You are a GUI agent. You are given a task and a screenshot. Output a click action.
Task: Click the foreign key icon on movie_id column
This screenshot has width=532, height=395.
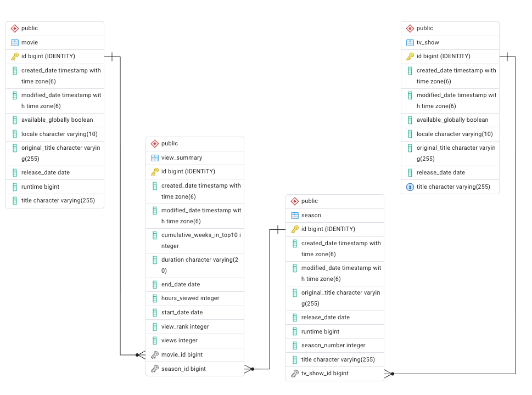(x=154, y=354)
